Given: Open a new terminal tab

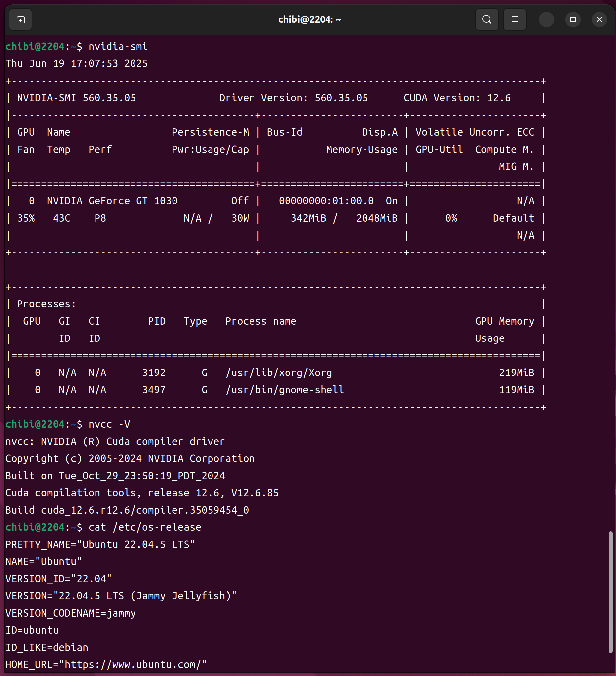Looking at the screenshot, I should 20,20.
